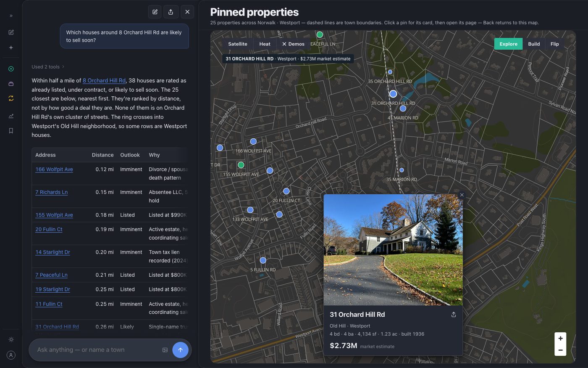Open the trend chart icon in sidebar
The image size is (588, 368).
pyautogui.click(x=11, y=116)
